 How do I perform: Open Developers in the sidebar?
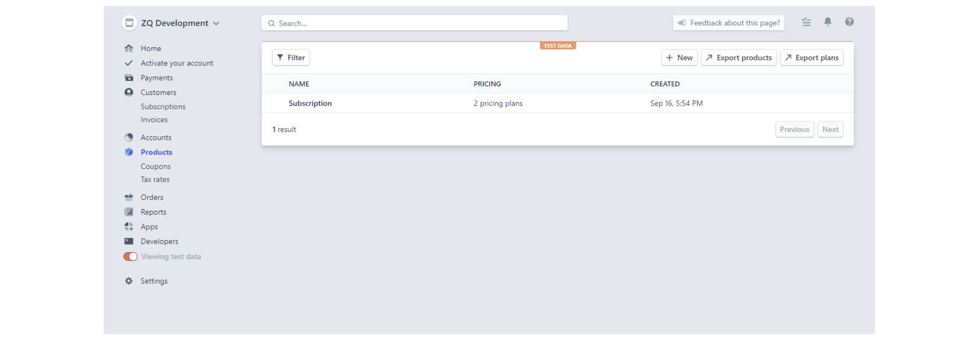point(160,241)
